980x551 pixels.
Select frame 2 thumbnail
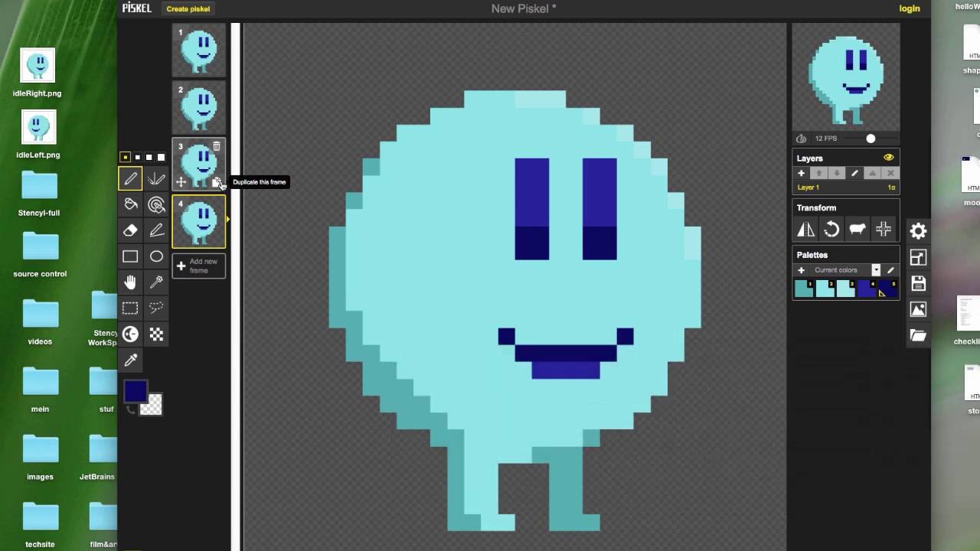click(199, 106)
